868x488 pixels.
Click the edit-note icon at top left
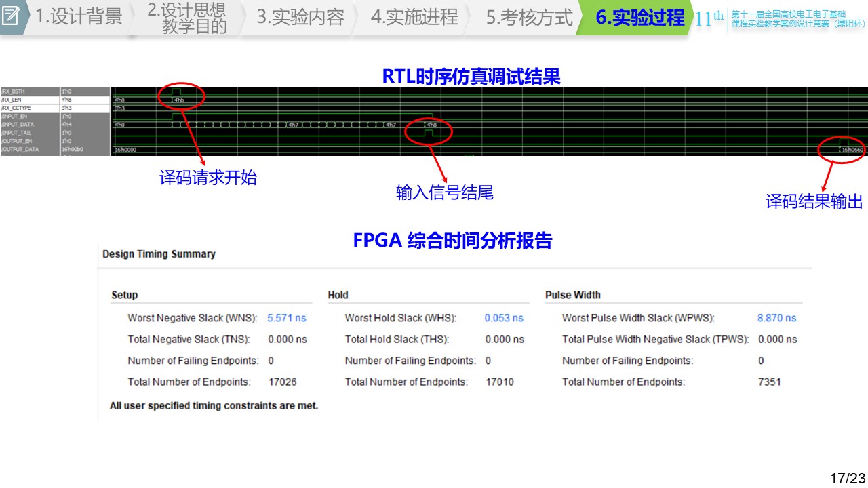pos(11,16)
